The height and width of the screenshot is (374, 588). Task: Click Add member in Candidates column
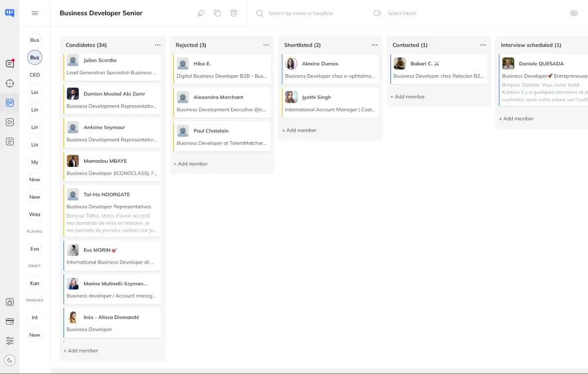point(81,350)
